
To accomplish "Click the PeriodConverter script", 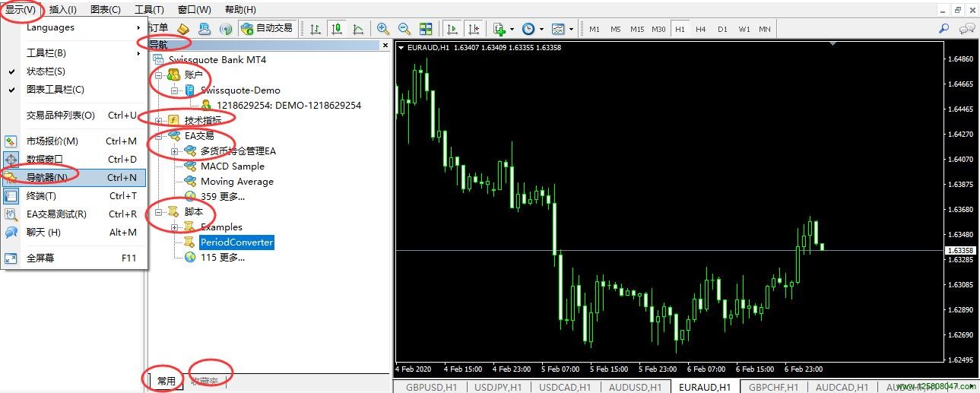I will [236, 242].
